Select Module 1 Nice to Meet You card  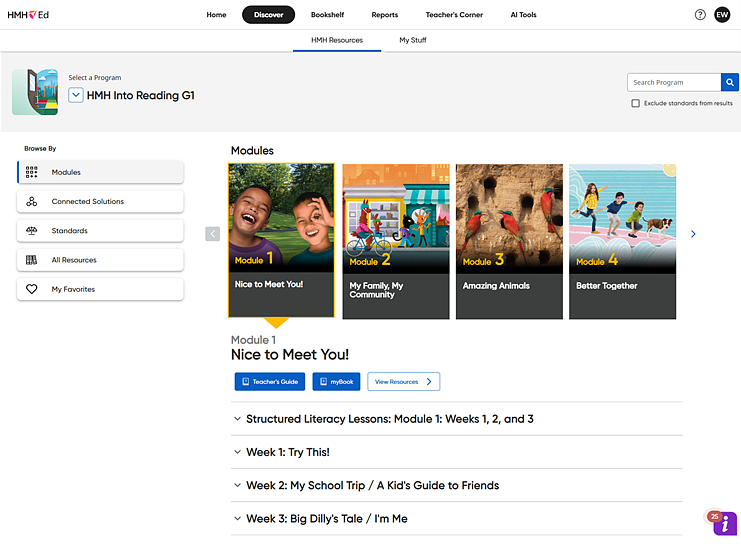281,240
